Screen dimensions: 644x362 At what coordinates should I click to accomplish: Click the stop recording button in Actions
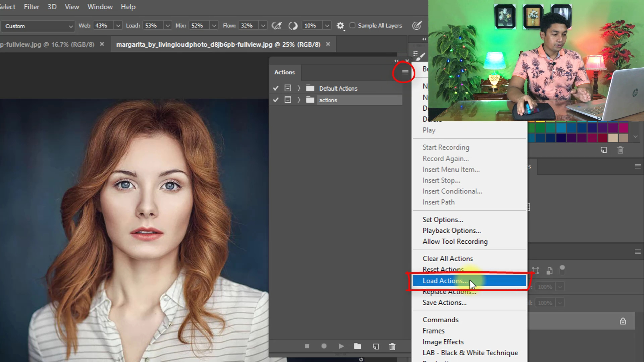pos(307,346)
